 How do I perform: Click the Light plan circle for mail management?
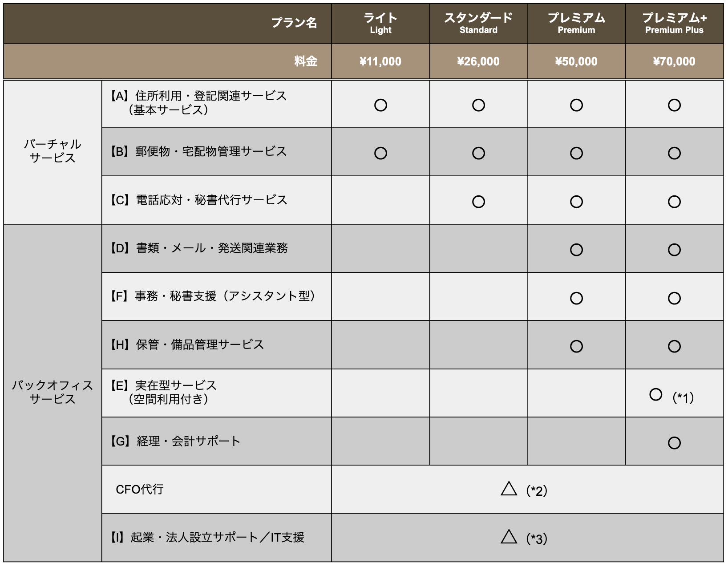(x=380, y=153)
